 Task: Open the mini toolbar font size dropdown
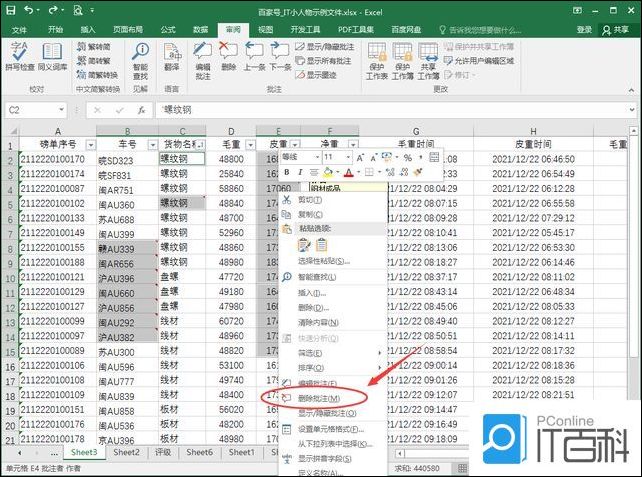[348, 157]
